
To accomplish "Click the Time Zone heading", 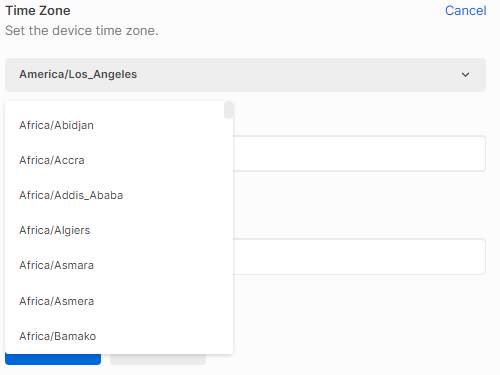I will click(38, 11).
